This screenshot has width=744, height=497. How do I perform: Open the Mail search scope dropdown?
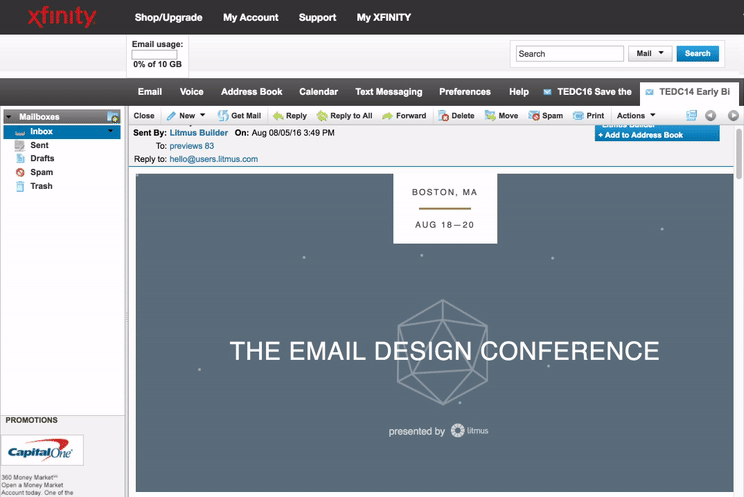tap(650, 54)
